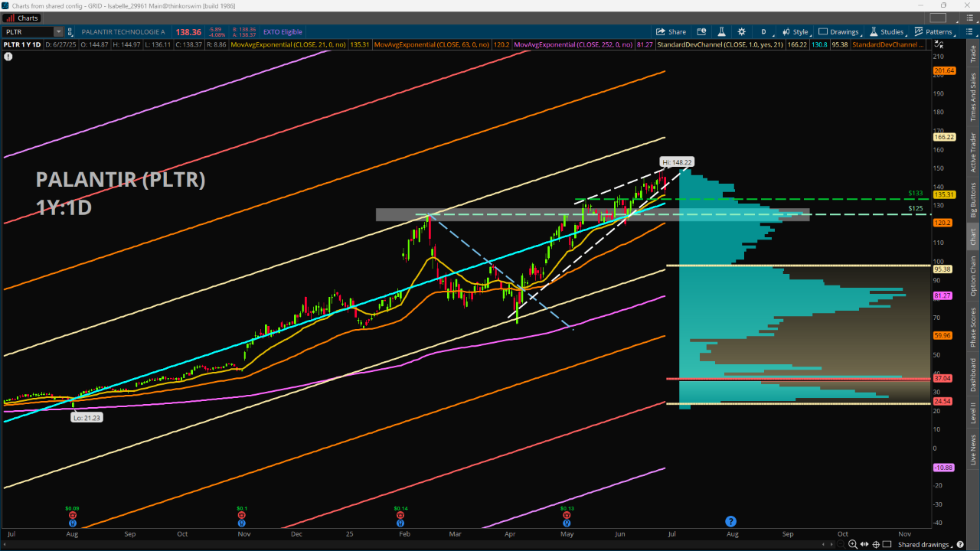Click the calendar alert icon next to Share
The height and width of the screenshot is (551, 980).
701,32
